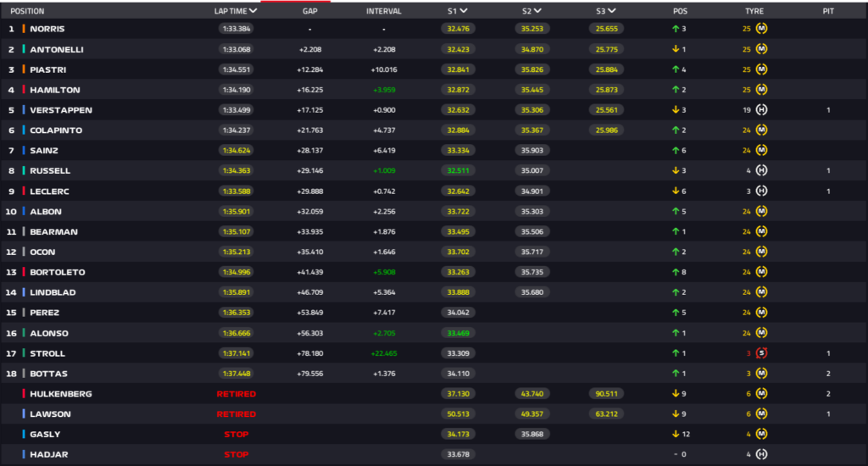The width and height of the screenshot is (868, 466).
Task: Click Verstappen's position-loss arrow
Action: [x=676, y=110]
